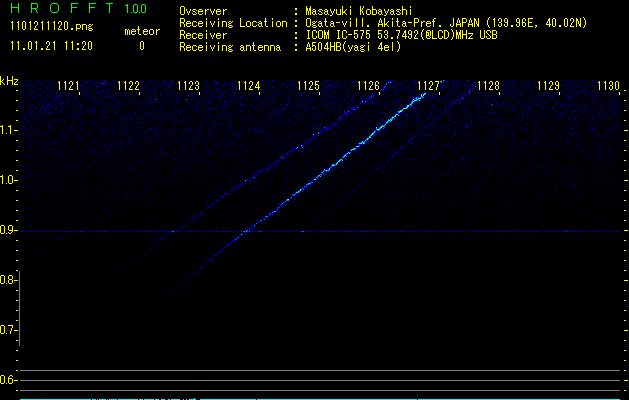
Task: Click frequency axis label 1.1
Action: [8, 130]
